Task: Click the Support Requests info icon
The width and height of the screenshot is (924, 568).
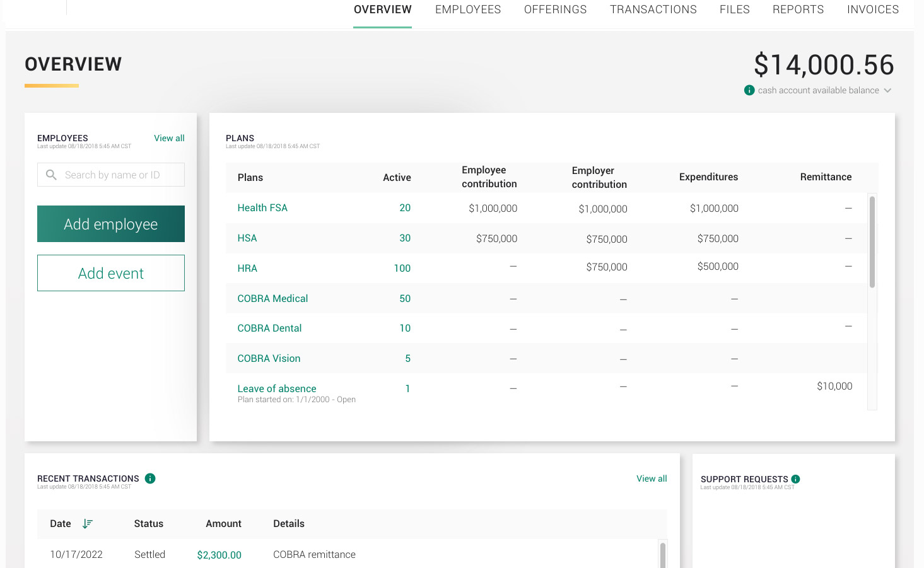Action: click(x=795, y=479)
